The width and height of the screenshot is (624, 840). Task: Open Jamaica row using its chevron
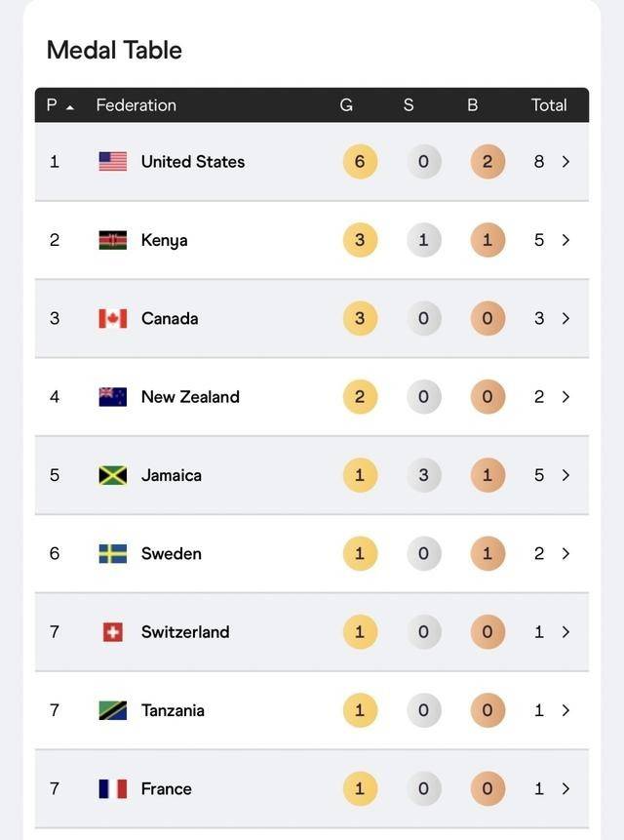pos(565,475)
